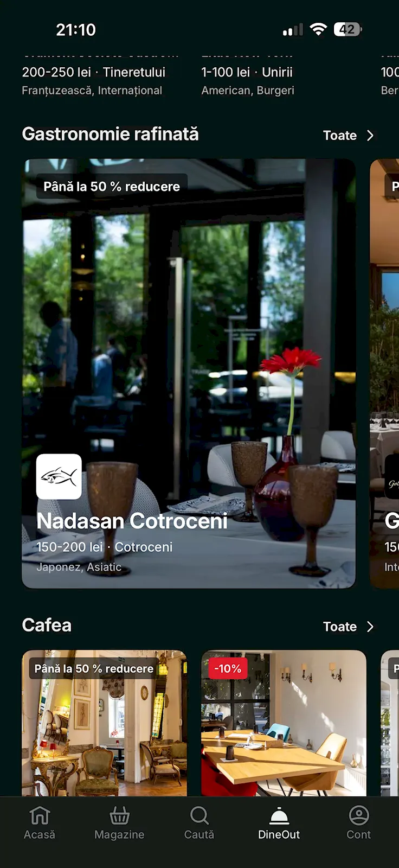Select the -10% discount café thumbnail
Image resolution: width=399 pixels, height=868 pixels.
(284, 723)
